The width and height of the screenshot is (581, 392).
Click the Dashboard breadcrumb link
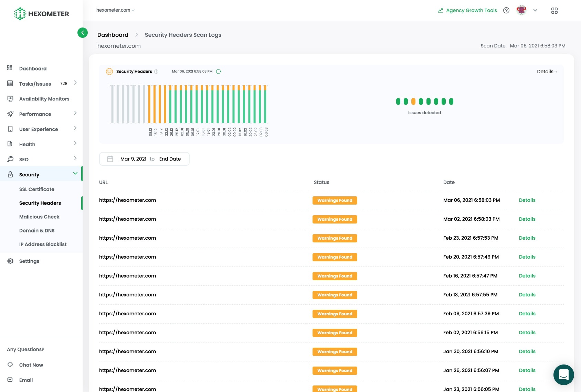tap(113, 35)
